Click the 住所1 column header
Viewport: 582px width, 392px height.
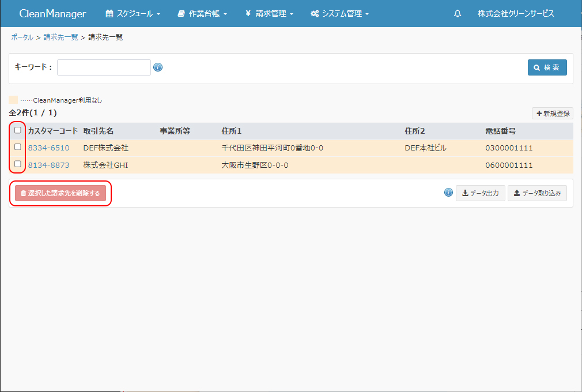[x=231, y=131]
